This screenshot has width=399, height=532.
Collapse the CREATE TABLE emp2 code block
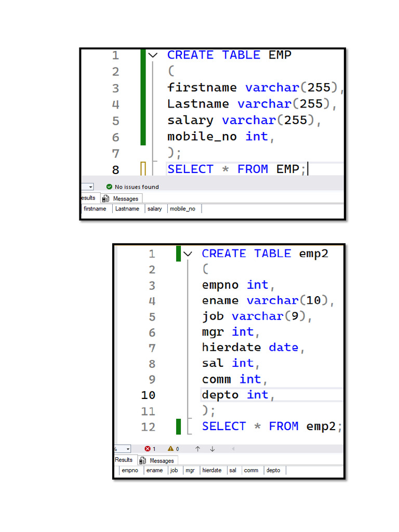click(188, 254)
